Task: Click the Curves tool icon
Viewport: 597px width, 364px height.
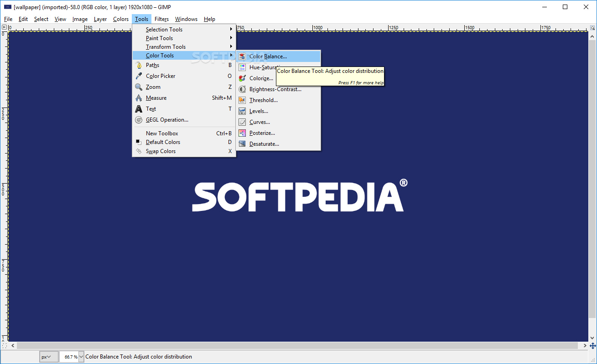Action: (x=242, y=122)
